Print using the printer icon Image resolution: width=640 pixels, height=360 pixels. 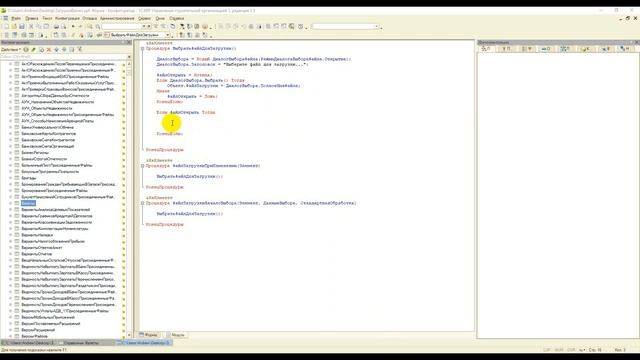point(56,27)
